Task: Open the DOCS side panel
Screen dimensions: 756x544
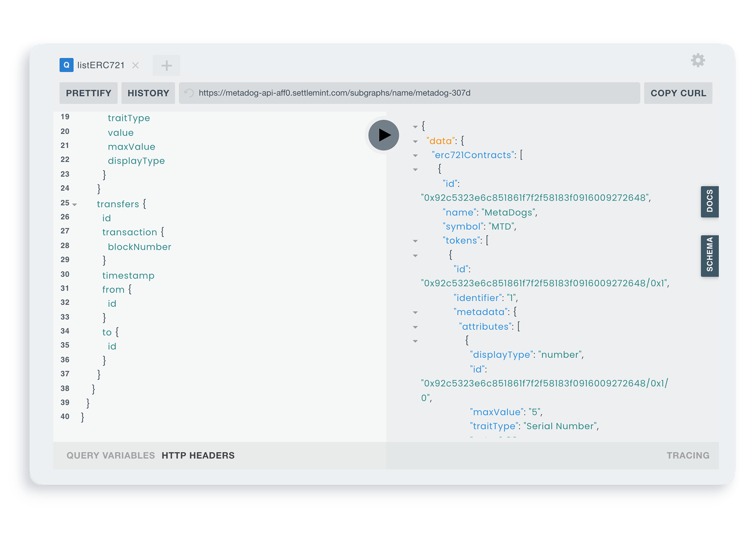Action: tap(710, 201)
